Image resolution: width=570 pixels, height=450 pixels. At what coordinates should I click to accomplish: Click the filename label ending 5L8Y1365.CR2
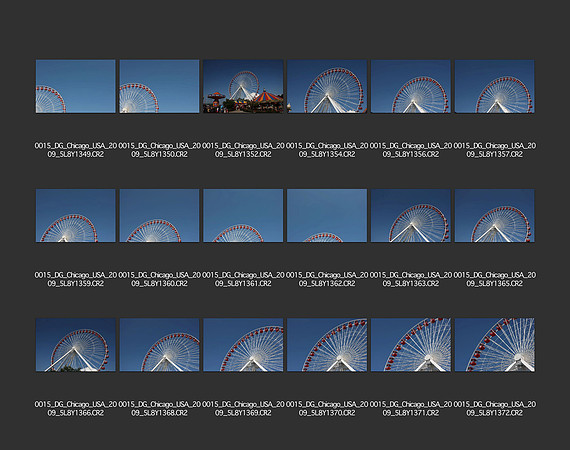[494, 279]
